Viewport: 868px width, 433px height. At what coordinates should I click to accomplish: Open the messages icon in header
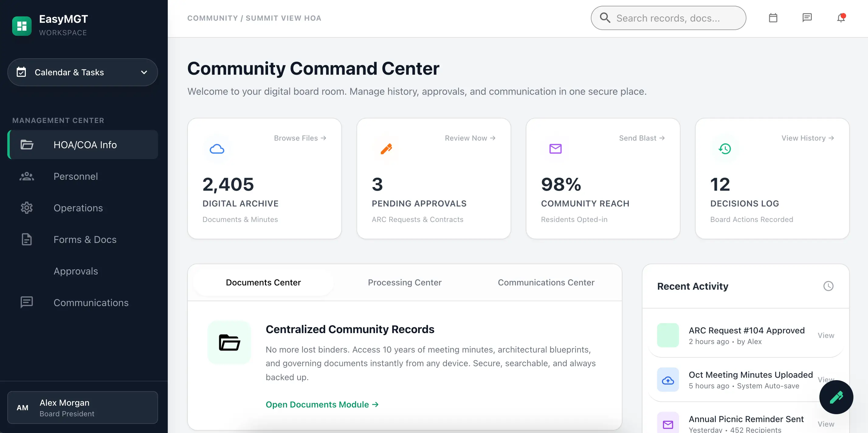(807, 18)
